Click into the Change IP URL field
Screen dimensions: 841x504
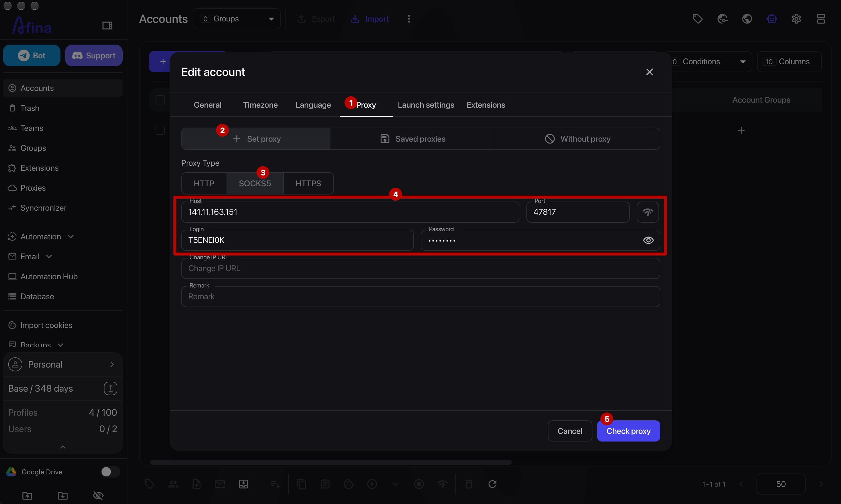(x=420, y=268)
